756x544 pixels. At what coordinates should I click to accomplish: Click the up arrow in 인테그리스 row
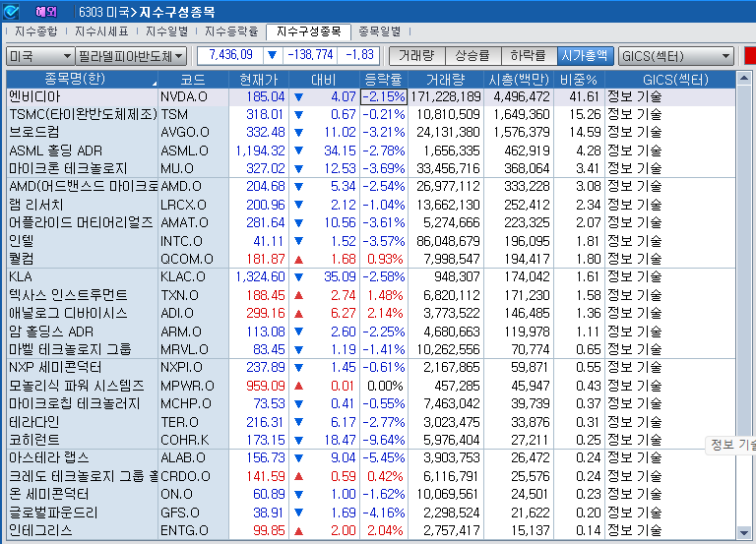click(298, 531)
